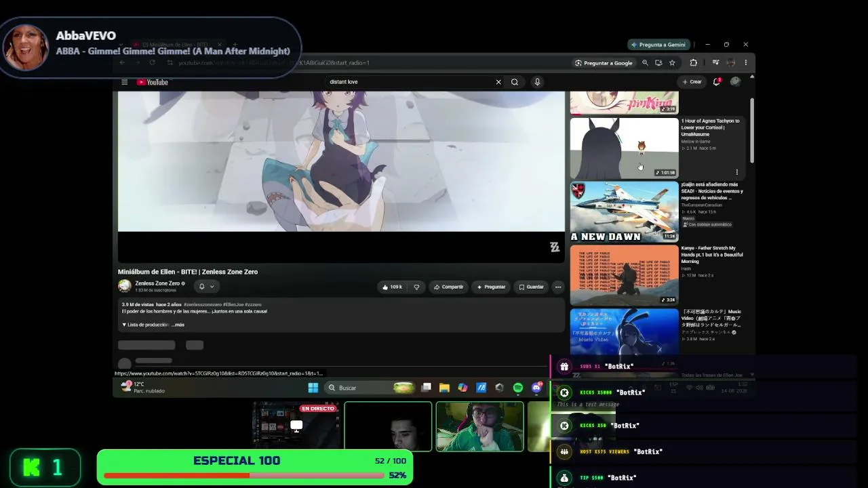Open the blue bunny-girl Music Video thumbnail
The image size is (868, 488).
click(x=624, y=331)
